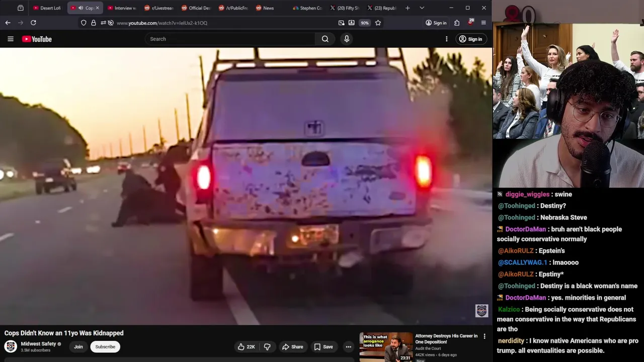This screenshot has width=644, height=362.
Task: Open the Audit the Court channel link
Action: pos(428,348)
